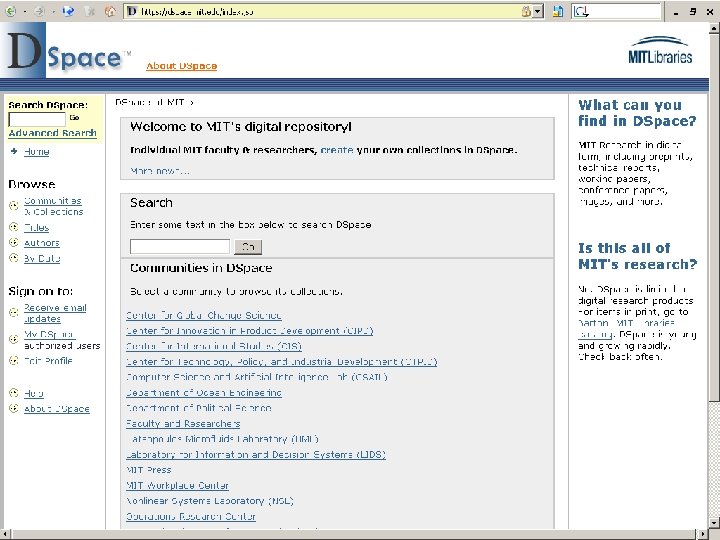720x540 pixels.
Task: Reload the page with the refresh icon
Action: (x=68, y=11)
